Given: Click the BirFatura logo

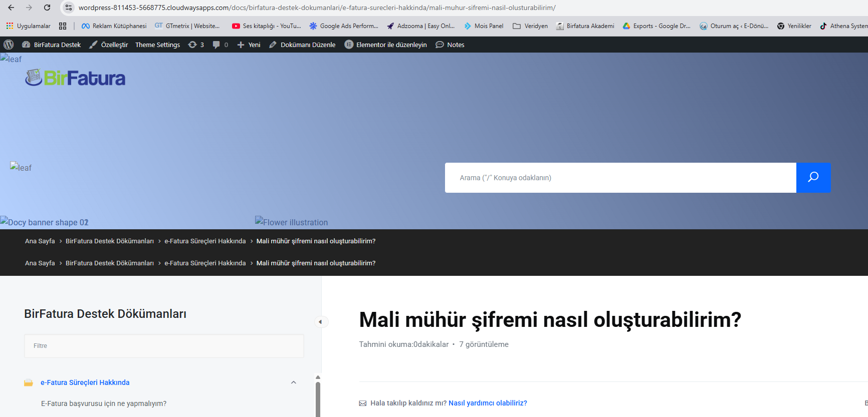Looking at the screenshot, I should pyautogui.click(x=75, y=78).
